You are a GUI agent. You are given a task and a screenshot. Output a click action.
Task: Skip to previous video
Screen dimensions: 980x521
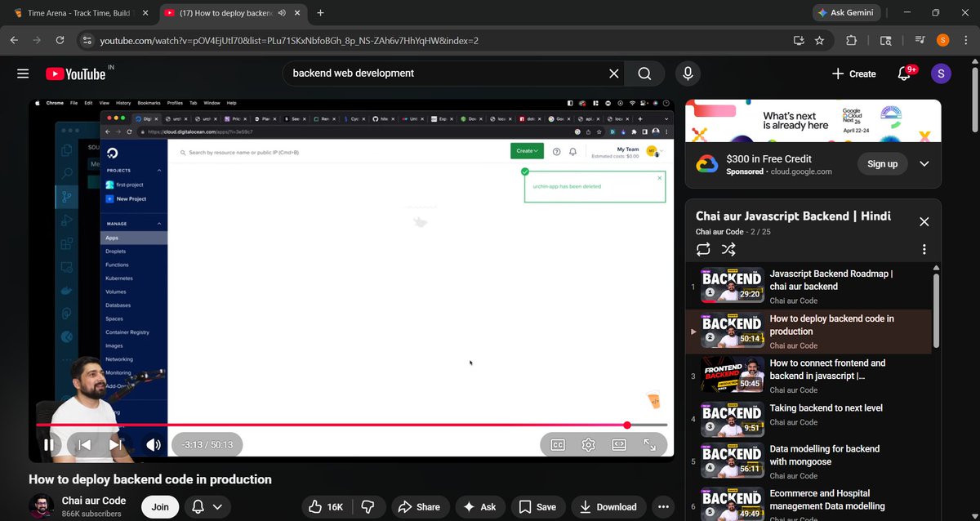click(x=83, y=445)
